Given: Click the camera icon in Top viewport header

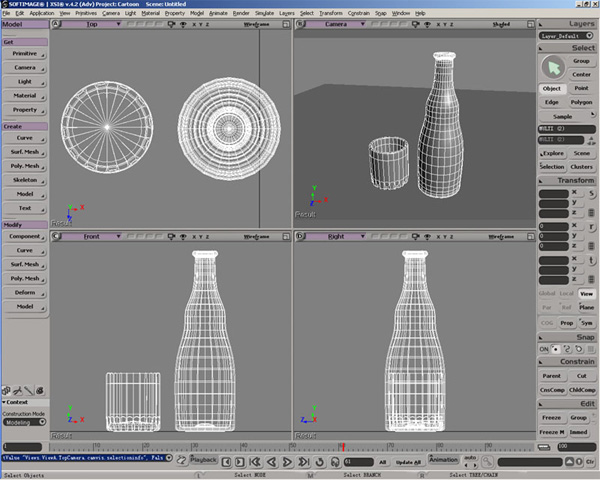Looking at the screenshot, I should pos(171,24).
